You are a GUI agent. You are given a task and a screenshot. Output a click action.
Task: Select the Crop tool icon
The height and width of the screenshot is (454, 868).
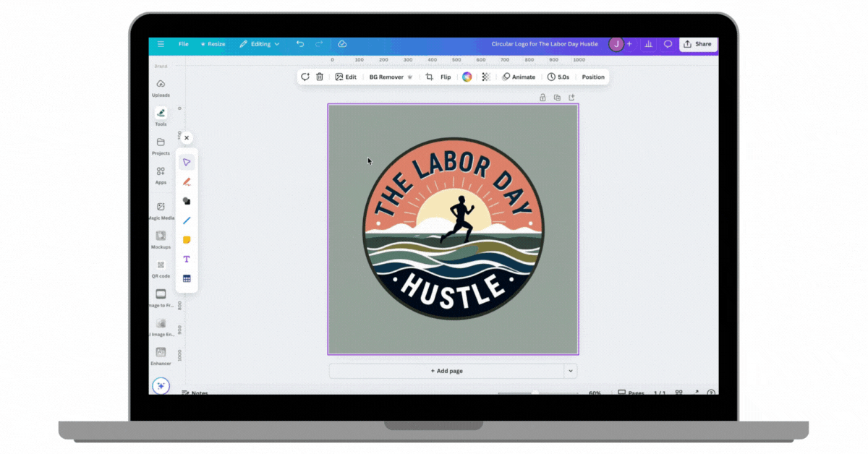429,77
